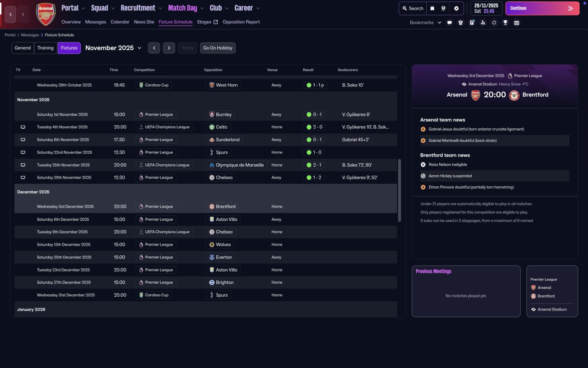The width and height of the screenshot is (588, 368).
Task: Open the calendar grid bookmark shortcut
Action: (516, 23)
